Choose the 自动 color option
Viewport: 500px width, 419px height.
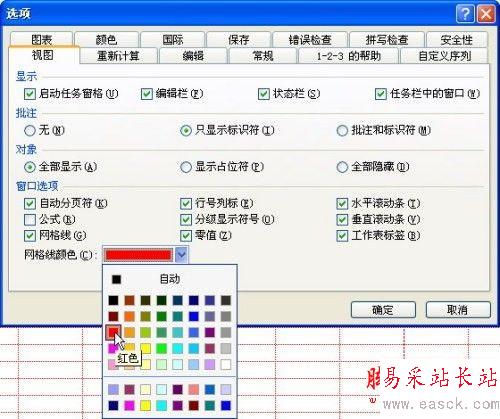pyautogui.click(x=170, y=279)
